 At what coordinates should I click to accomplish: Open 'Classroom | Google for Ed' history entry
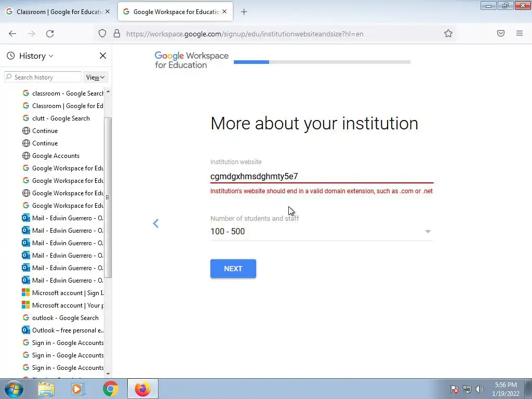pos(63,106)
